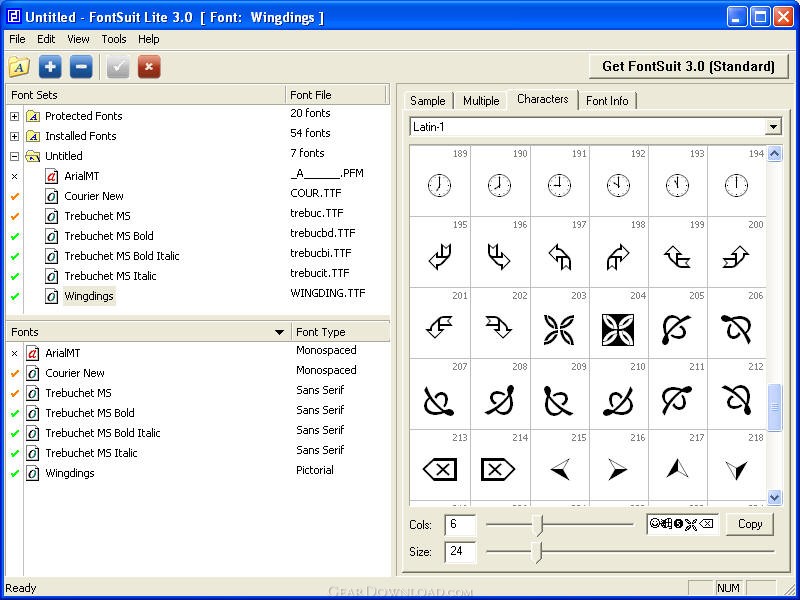Collapse the Untitled font set node
Screen dimensions: 800x600
15,156
